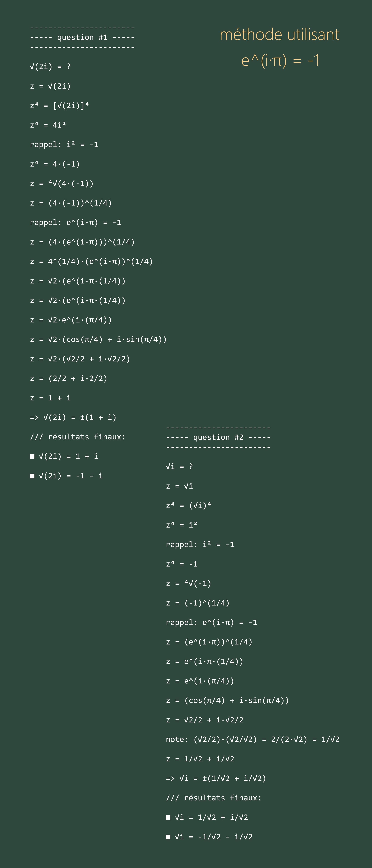Click the line '=> √(2i) = ±(1 + i)'
372x868 pixels.
click(x=73, y=418)
